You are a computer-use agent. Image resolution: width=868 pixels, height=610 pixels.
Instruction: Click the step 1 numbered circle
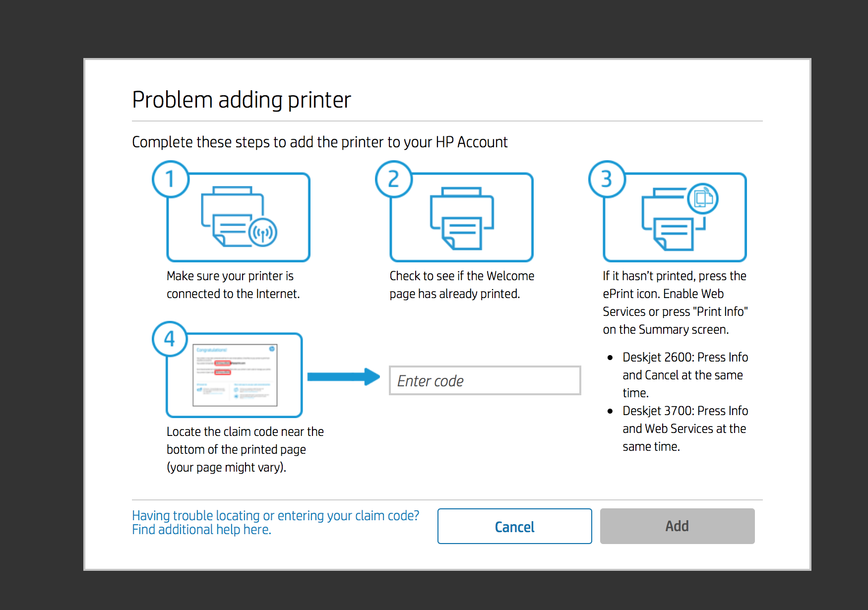pos(171,180)
